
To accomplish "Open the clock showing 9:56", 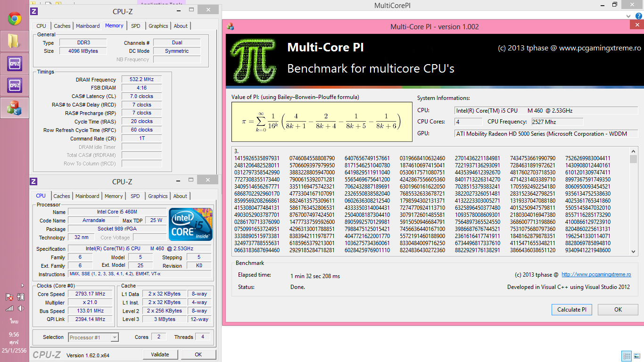I will pyautogui.click(x=14, y=334).
